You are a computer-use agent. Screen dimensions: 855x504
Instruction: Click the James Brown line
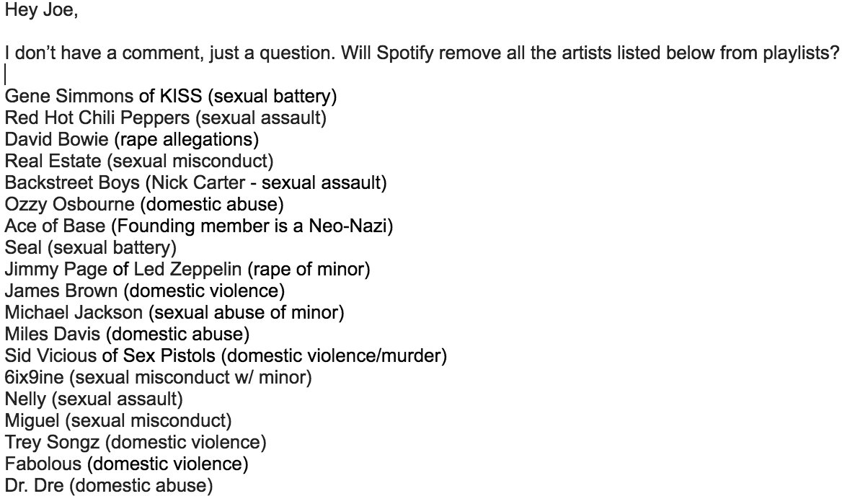[x=144, y=291]
